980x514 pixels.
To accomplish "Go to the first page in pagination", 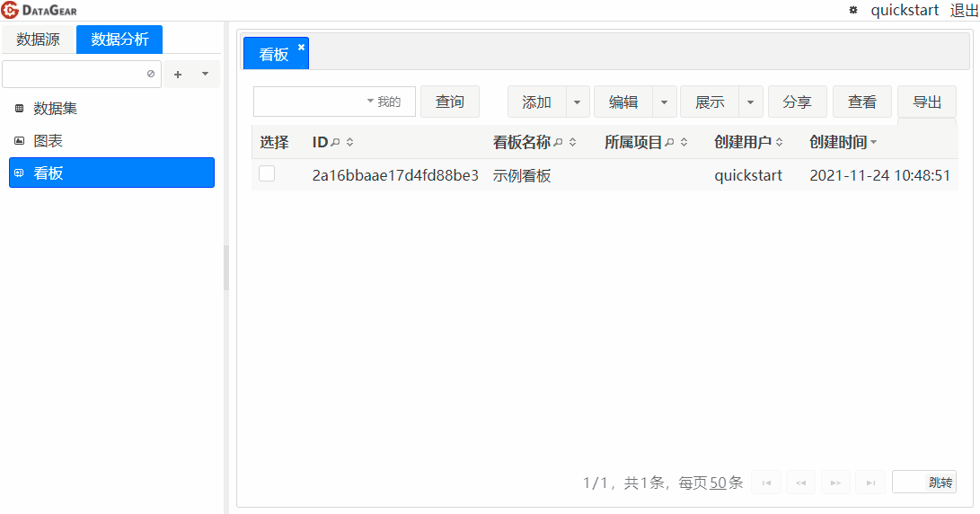I will point(766,483).
